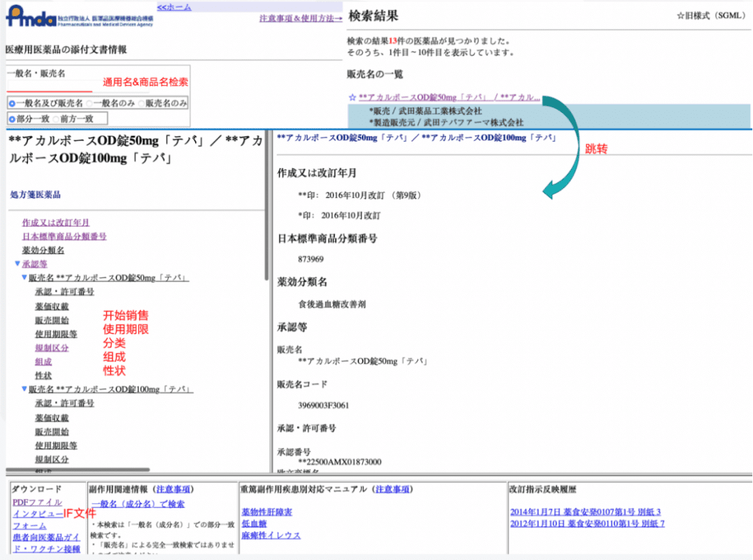
Task: Open 承認・許可番号 under the 100mg product
Action: click(x=64, y=403)
